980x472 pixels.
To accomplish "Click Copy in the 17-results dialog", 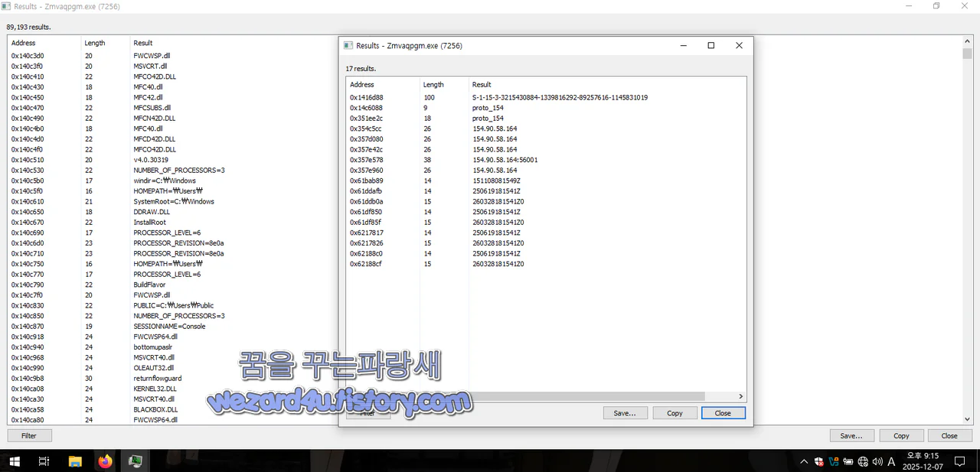I will point(674,412).
